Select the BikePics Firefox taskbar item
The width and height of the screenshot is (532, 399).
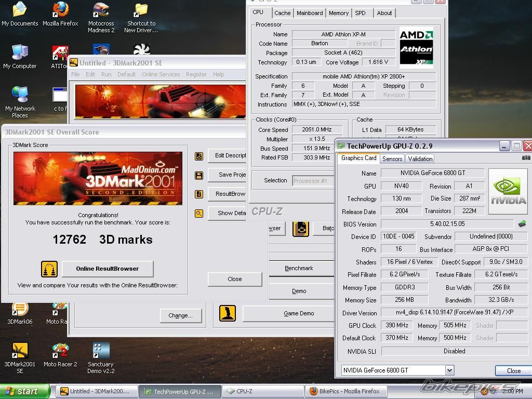tap(345, 392)
